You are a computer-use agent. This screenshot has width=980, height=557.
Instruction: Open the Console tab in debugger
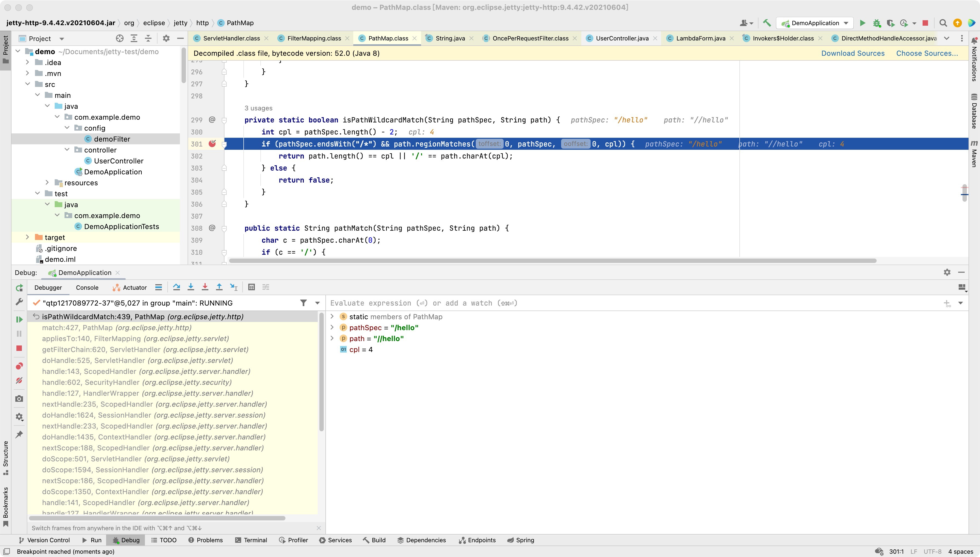[87, 288]
